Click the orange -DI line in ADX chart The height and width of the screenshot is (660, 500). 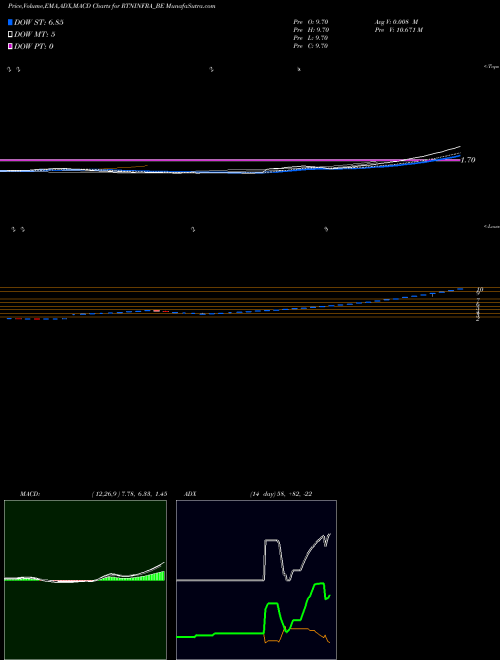301,629
